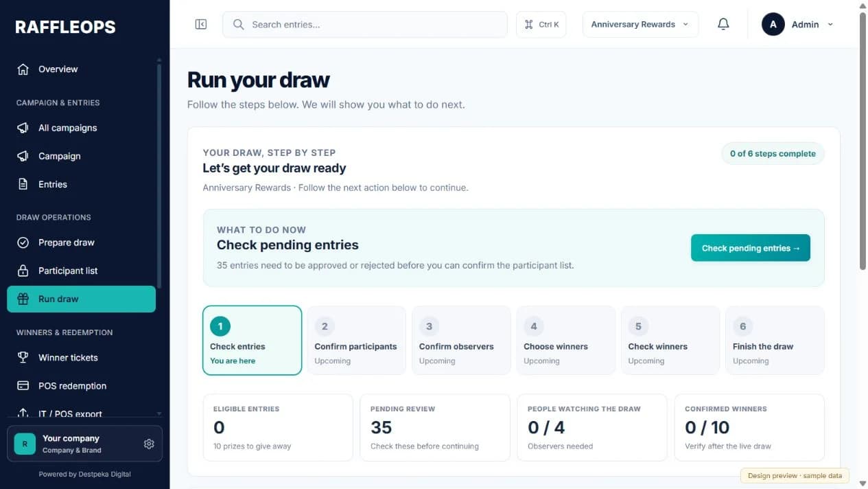Collapse sidebar with the panel toggle icon
The width and height of the screenshot is (868, 489).
(x=201, y=25)
